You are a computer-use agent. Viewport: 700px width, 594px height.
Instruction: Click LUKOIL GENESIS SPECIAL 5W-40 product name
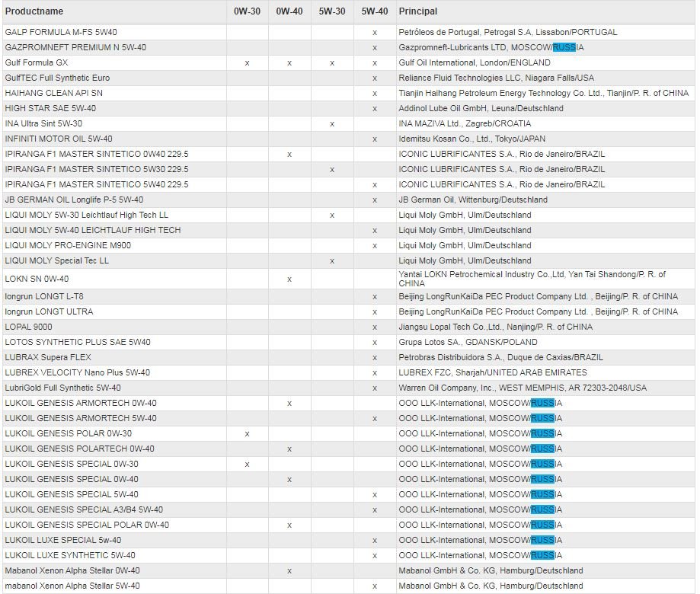[x=72, y=494]
